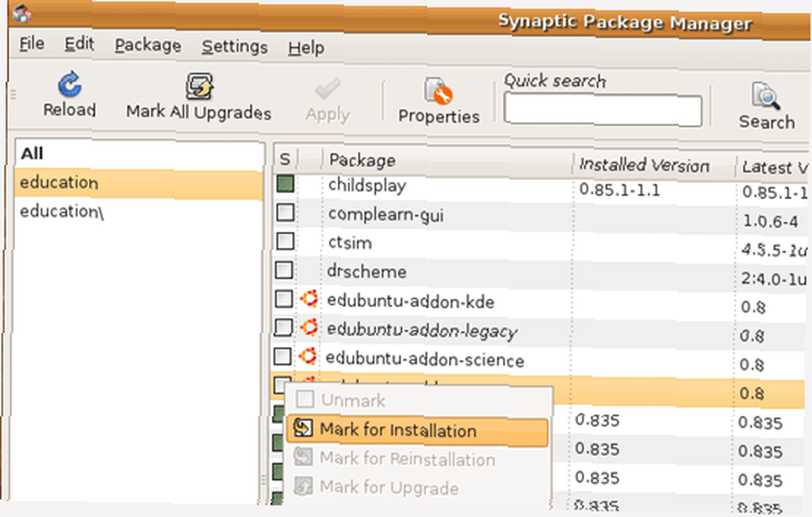Select the drscheme package name
The width and height of the screenshot is (812, 517).
click(x=367, y=272)
